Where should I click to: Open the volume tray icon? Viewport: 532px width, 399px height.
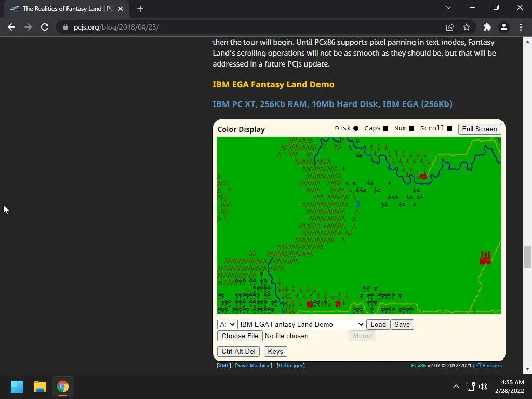[x=483, y=387]
